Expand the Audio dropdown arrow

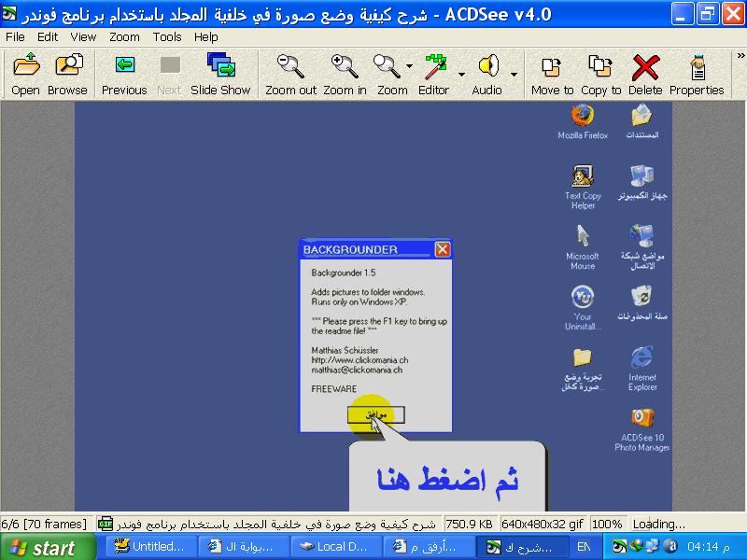(514, 75)
